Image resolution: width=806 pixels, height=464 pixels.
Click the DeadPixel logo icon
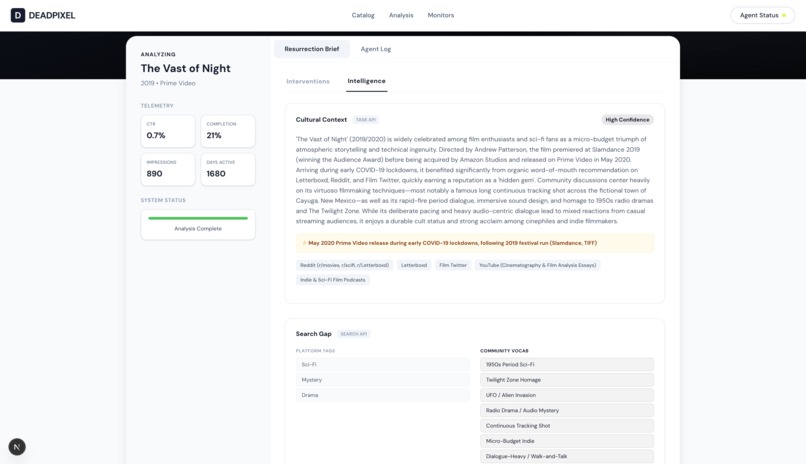pyautogui.click(x=17, y=15)
